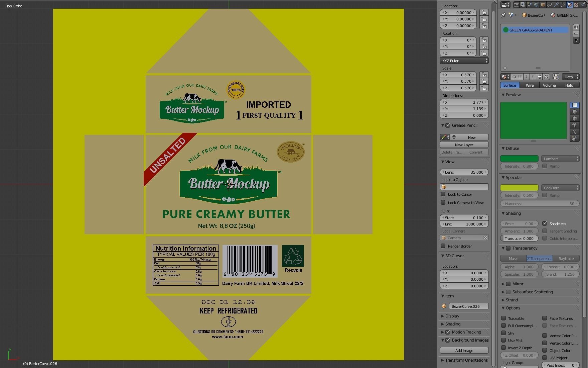Open the editor type selector in Properties header
588x368 pixels.
pos(505,5)
